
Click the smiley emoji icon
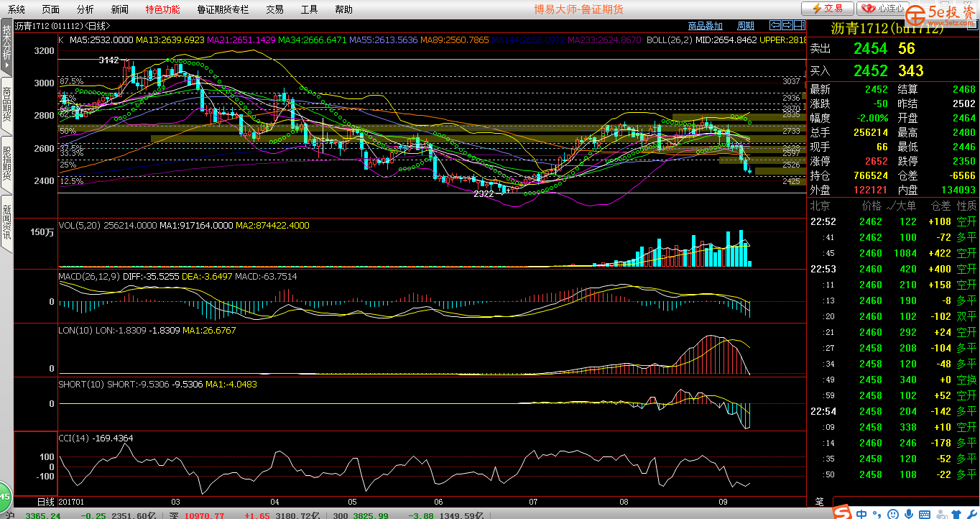pyautogui.click(x=892, y=514)
